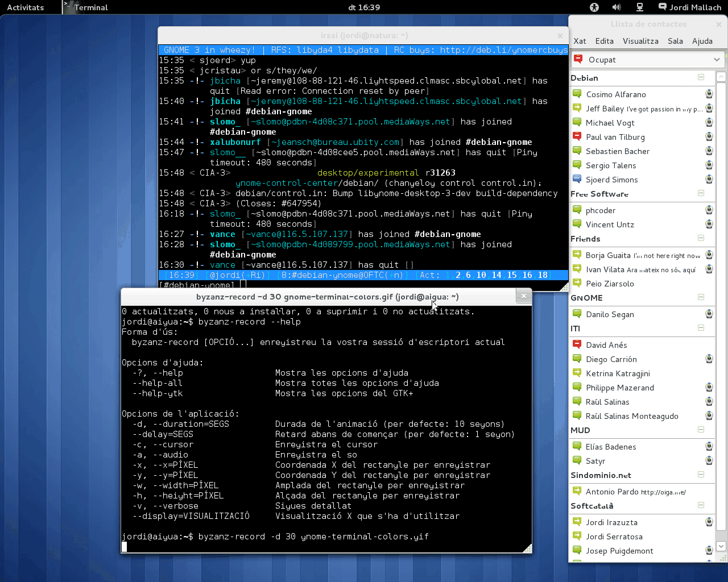Click the byzanz-record terminal resize grip
This screenshot has height=582, width=728.
[x=527, y=548]
